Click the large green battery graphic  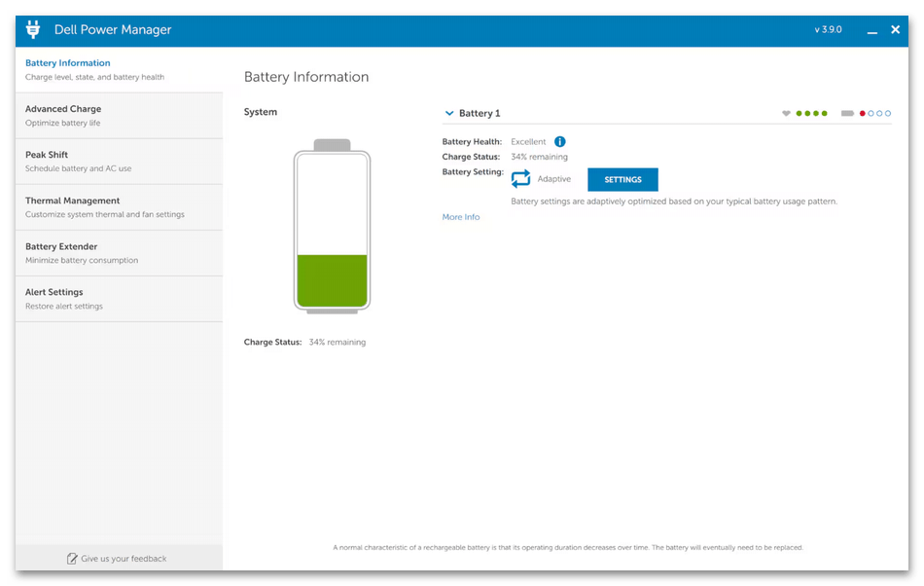coord(333,227)
